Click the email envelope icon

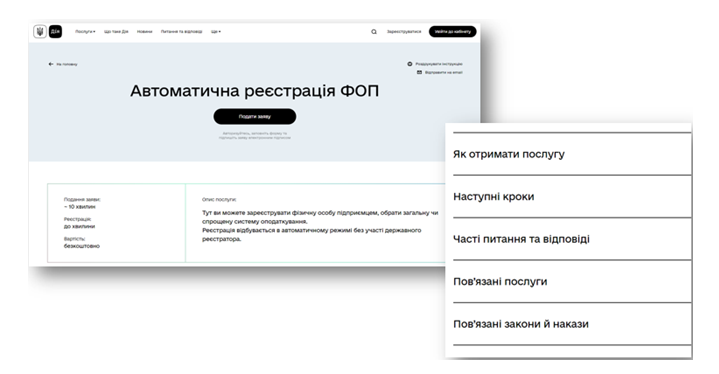click(419, 72)
